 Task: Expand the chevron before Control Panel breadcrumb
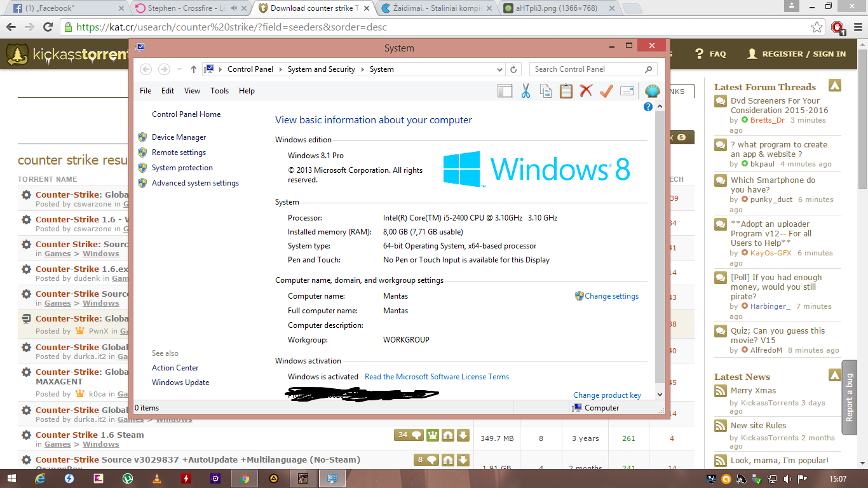pyautogui.click(x=220, y=69)
